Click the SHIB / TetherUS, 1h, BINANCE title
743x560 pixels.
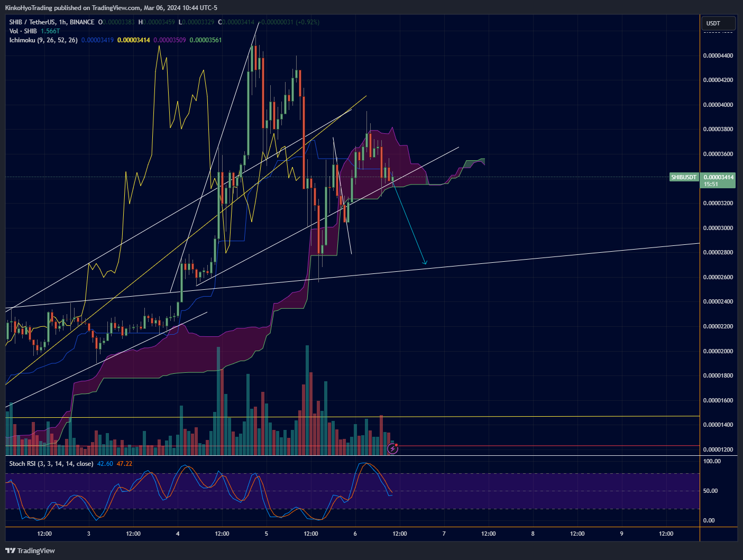52,22
